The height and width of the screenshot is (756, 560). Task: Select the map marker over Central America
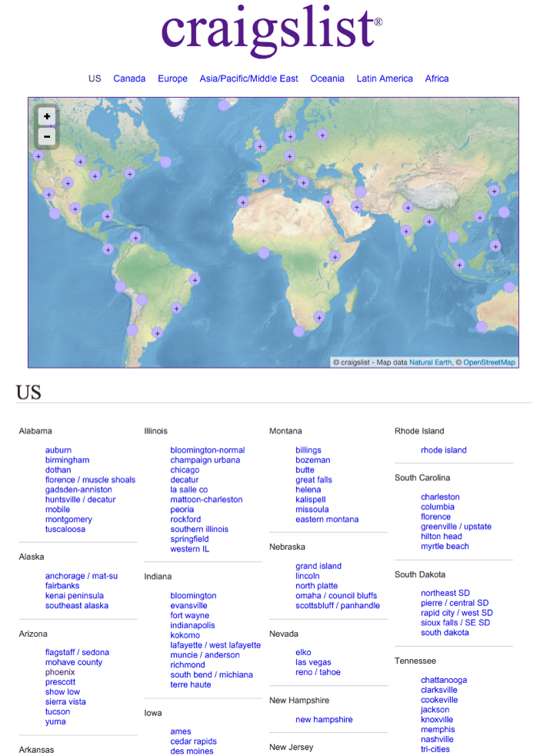point(108,249)
